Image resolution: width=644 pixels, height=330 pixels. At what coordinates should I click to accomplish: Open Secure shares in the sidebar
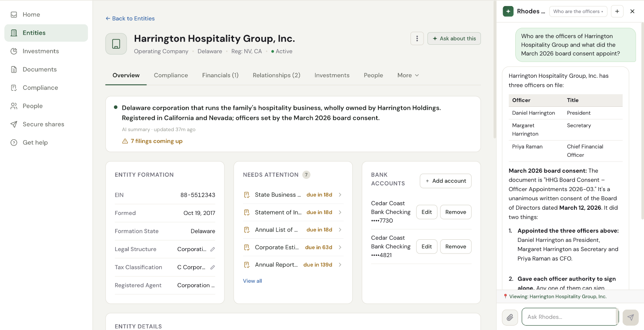pos(46,124)
